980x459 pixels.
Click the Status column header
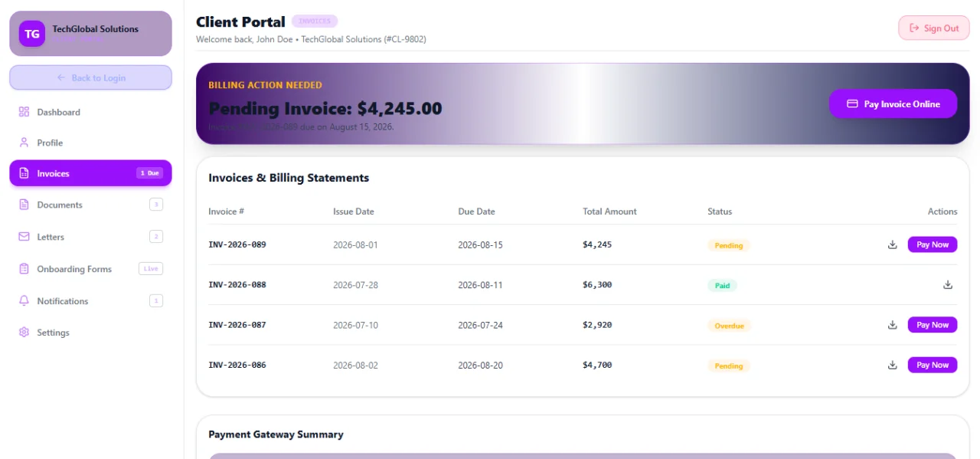tap(720, 211)
